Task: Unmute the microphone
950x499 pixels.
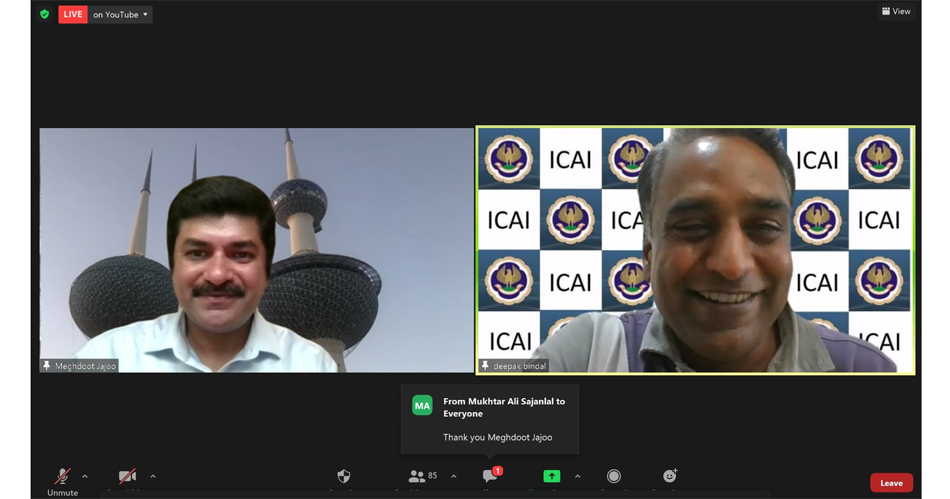Action: tap(62, 482)
